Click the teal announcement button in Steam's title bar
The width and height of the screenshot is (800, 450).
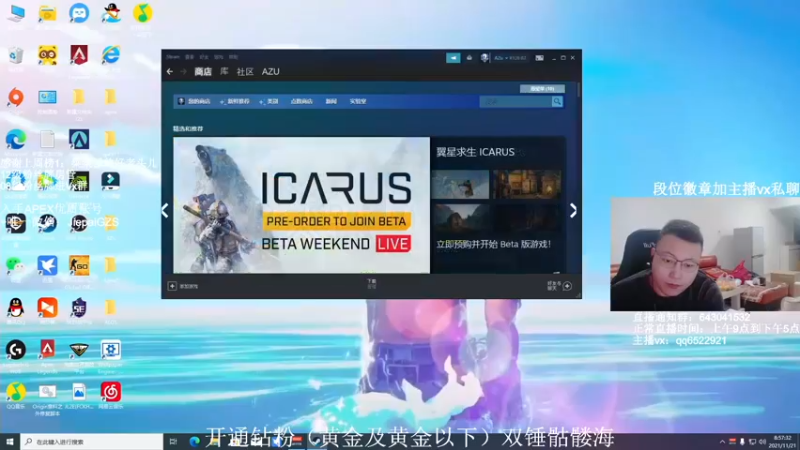453,58
